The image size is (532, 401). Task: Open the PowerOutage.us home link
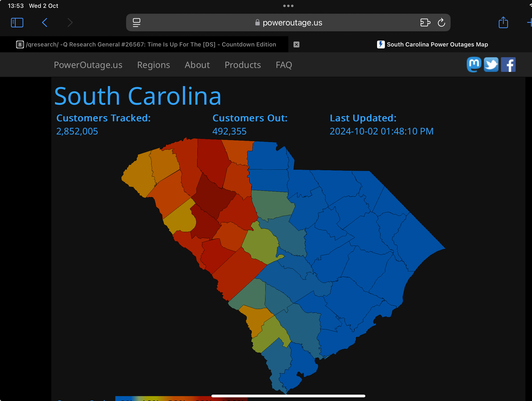(x=88, y=65)
